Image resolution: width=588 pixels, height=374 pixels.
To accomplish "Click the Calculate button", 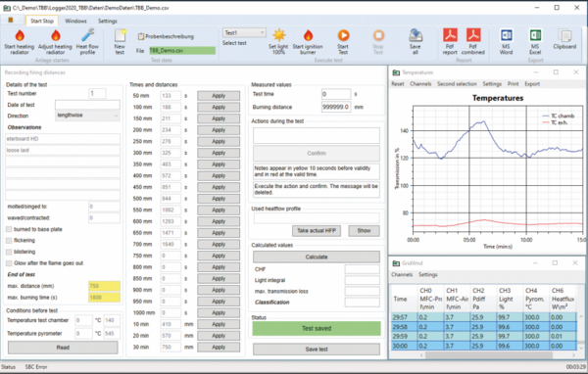I will point(317,257).
